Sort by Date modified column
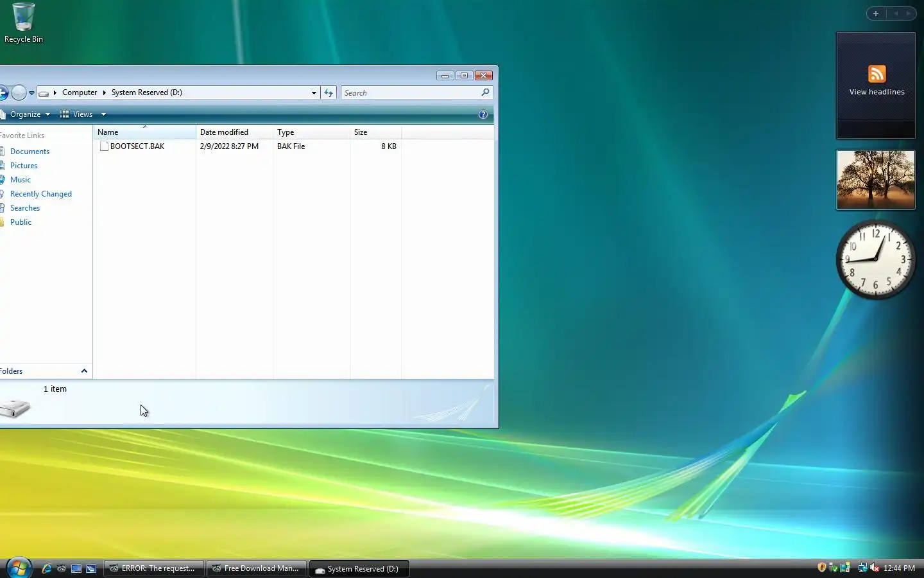This screenshot has width=924, height=578. coord(234,132)
